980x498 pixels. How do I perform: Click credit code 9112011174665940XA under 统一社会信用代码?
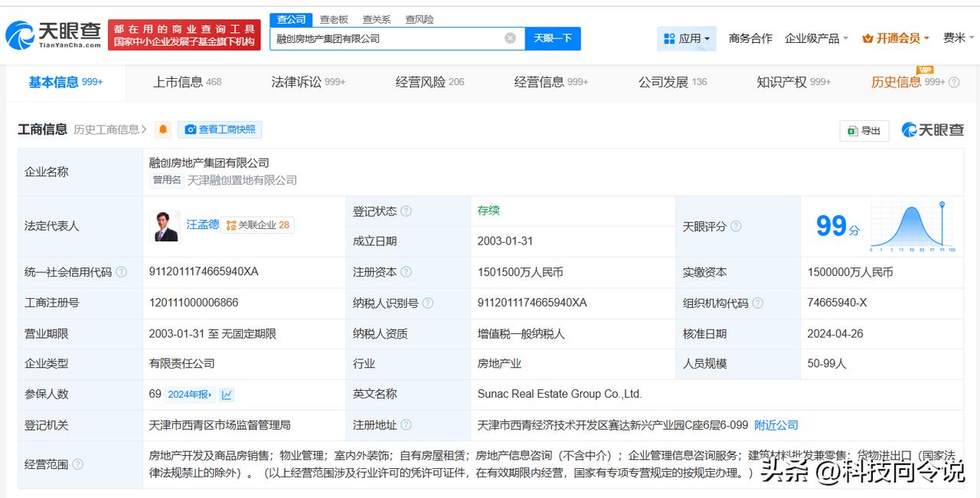(x=204, y=271)
